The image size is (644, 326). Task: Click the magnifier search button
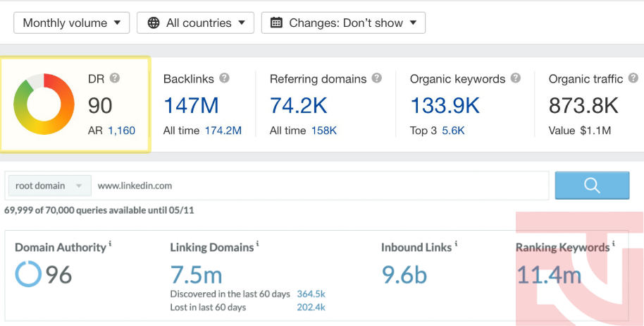(592, 186)
